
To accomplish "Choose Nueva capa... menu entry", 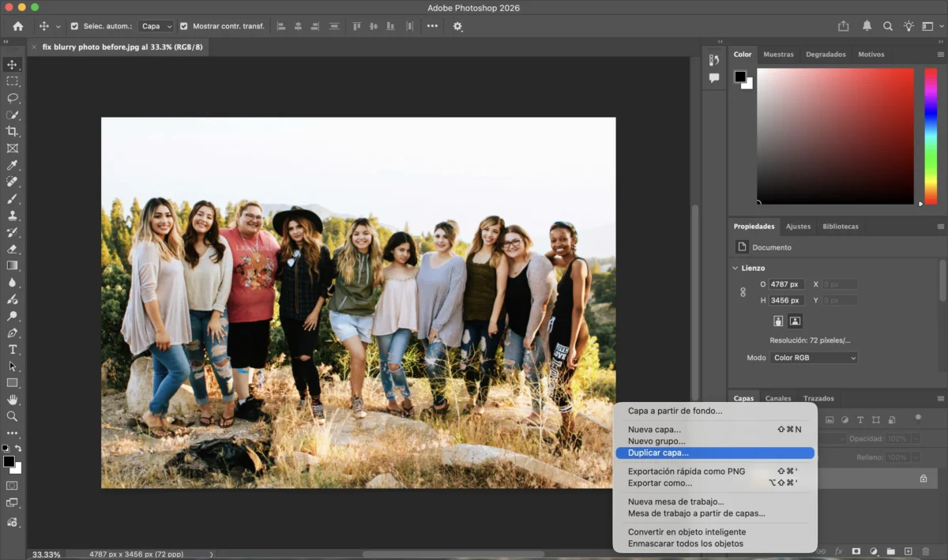I will coord(714,430).
